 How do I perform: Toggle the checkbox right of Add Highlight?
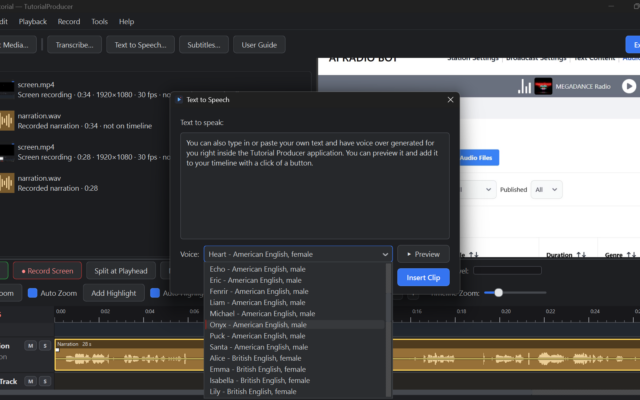click(x=155, y=293)
